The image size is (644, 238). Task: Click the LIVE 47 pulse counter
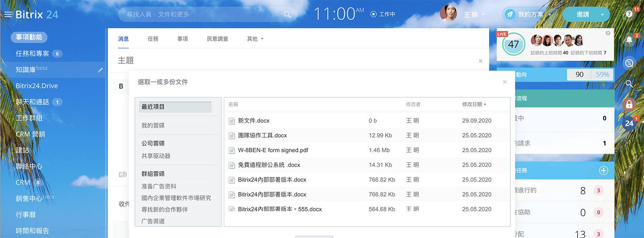tap(514, 45)
